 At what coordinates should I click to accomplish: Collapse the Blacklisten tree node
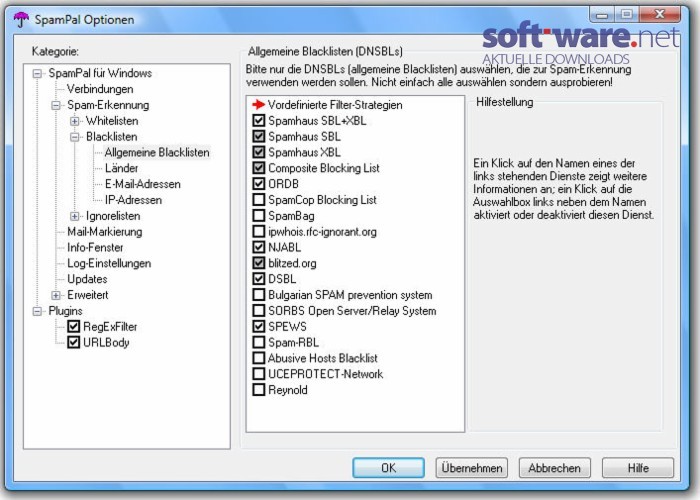75,137
